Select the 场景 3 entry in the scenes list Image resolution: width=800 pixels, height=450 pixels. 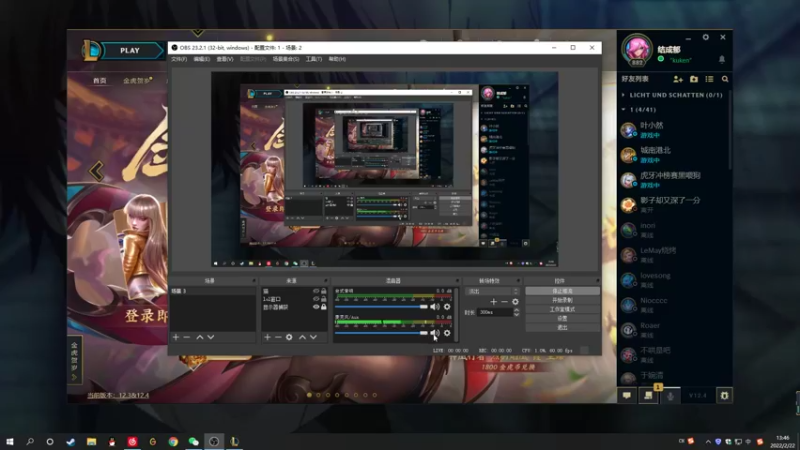(213, 291)
